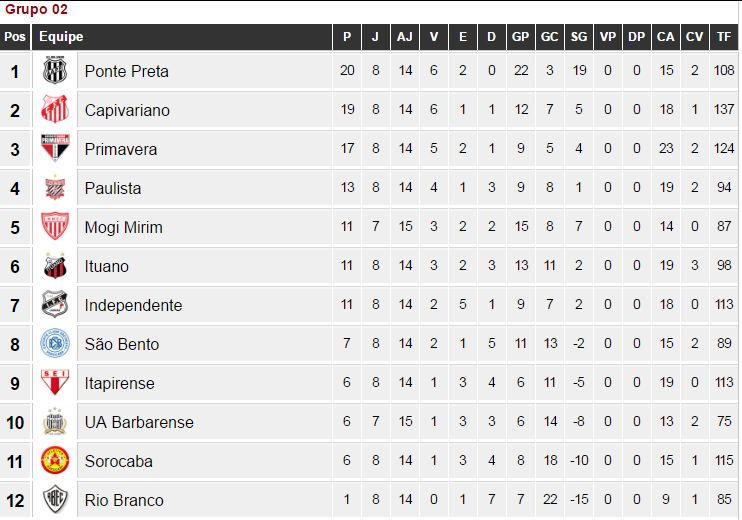Click the Paulista club crest
742x520 pixels.
[55, 187]
